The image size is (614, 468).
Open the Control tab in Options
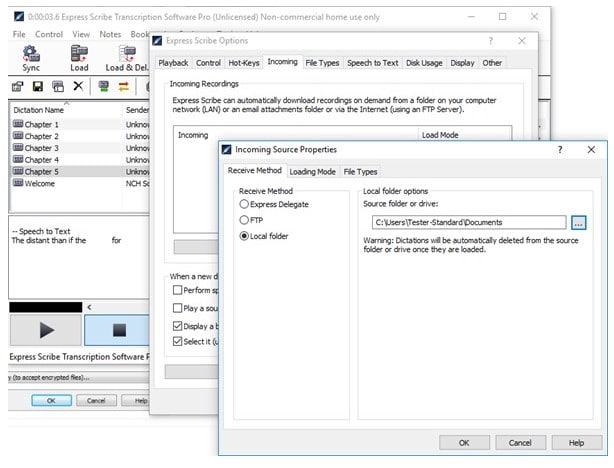click(x=208, y=63)
